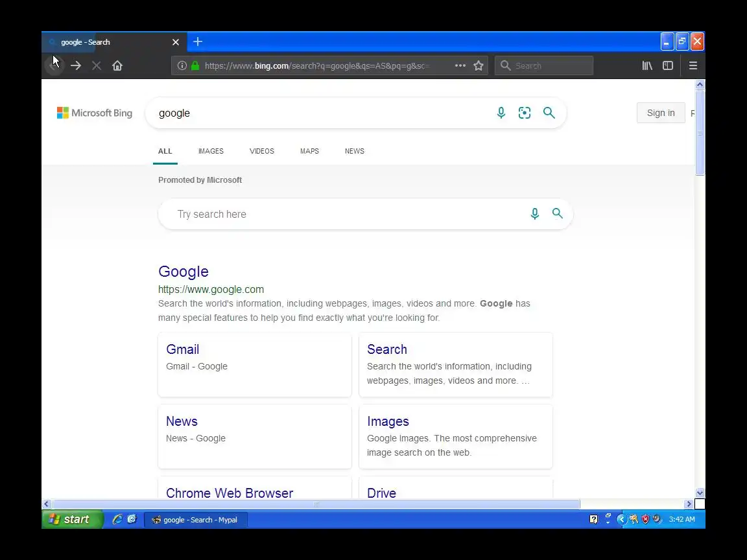Screen dimensions: 747x560
Task: Click the Microsoft Bing logo
Action: (x=94, y=113)
